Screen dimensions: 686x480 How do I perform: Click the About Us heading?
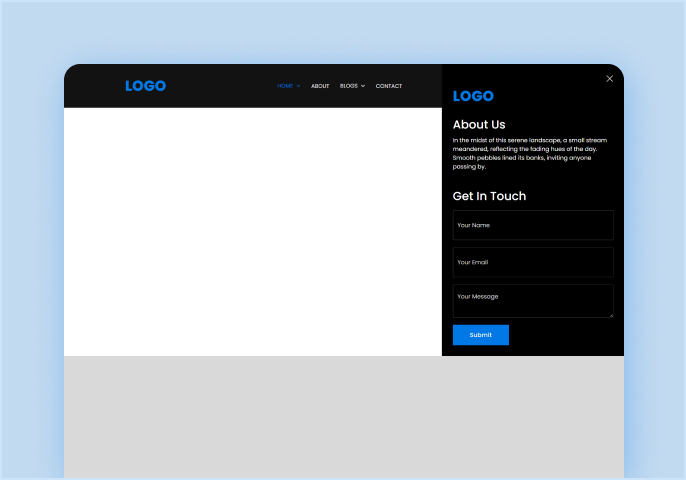click(x=479, y=125)
